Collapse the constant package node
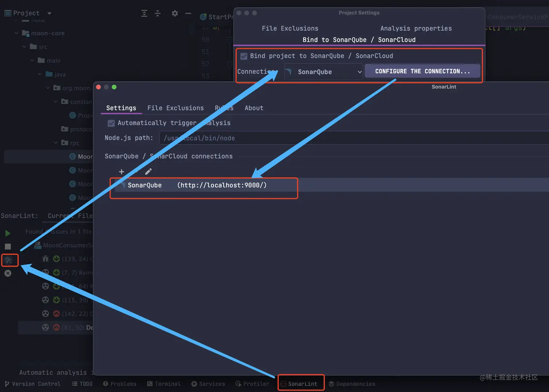This screenshot has height=392, width=549. tap(56, 102)
